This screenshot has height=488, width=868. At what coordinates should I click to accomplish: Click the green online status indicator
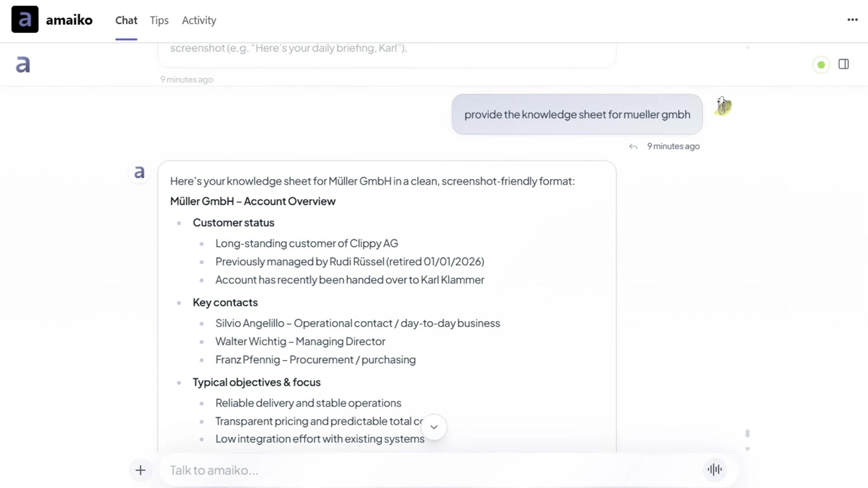coord(821,65)
